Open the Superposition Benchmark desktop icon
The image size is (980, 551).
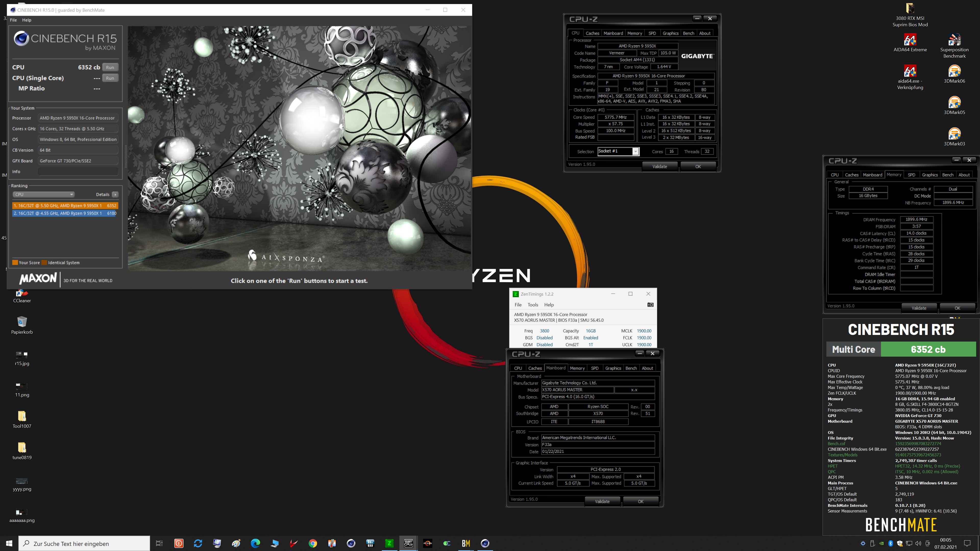tap(954, 46)
